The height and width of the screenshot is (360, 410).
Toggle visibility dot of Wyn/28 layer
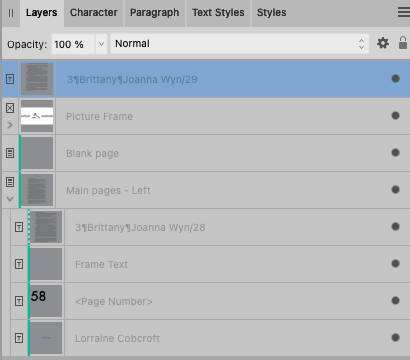395,227
